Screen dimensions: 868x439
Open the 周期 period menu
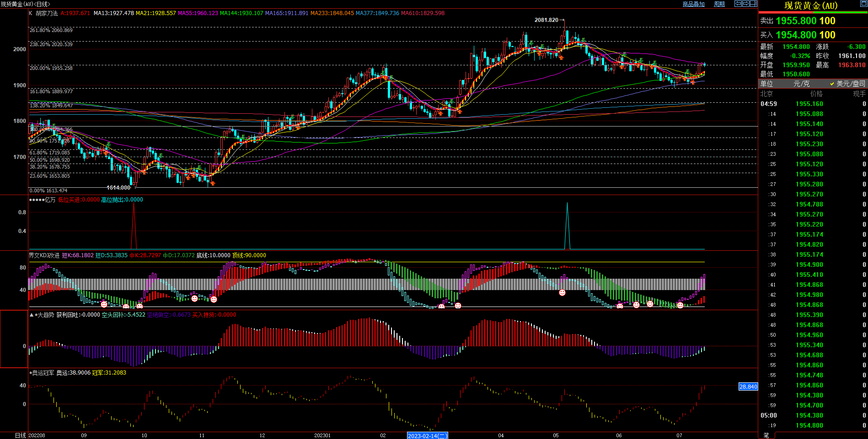pyautogui.click(x=719, y=4)
